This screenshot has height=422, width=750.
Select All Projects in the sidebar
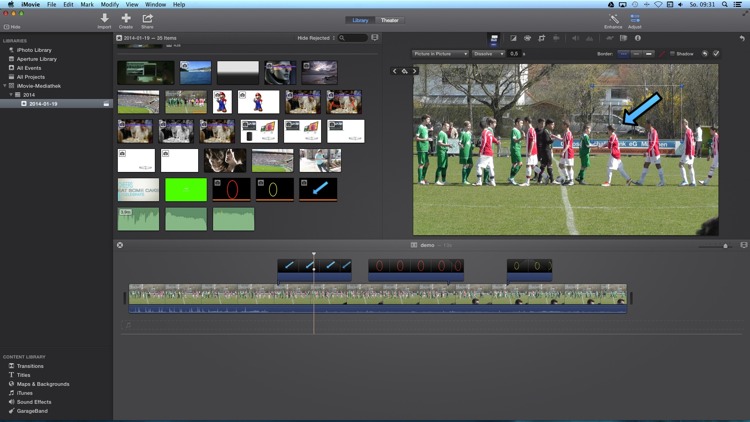[31, 77]
